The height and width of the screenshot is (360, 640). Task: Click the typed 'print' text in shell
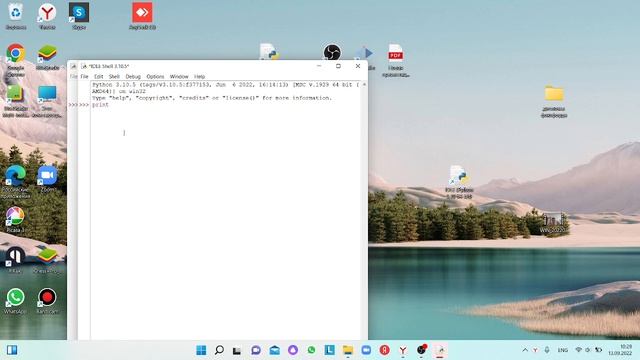click(100, 105)
